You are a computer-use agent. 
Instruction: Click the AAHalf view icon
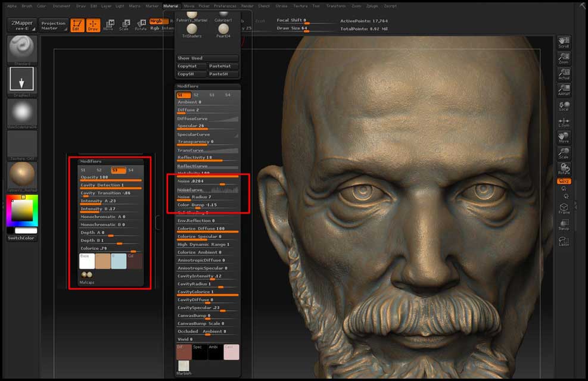tap(564, 90)
